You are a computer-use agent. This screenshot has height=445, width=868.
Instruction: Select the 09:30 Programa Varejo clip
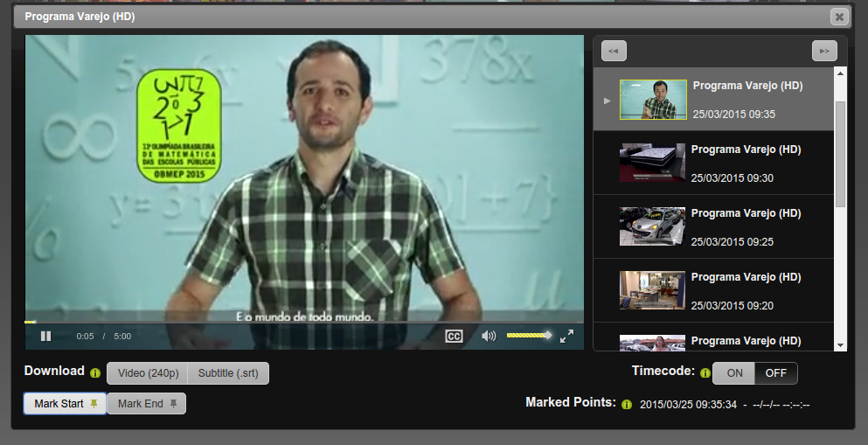(712, 163)
